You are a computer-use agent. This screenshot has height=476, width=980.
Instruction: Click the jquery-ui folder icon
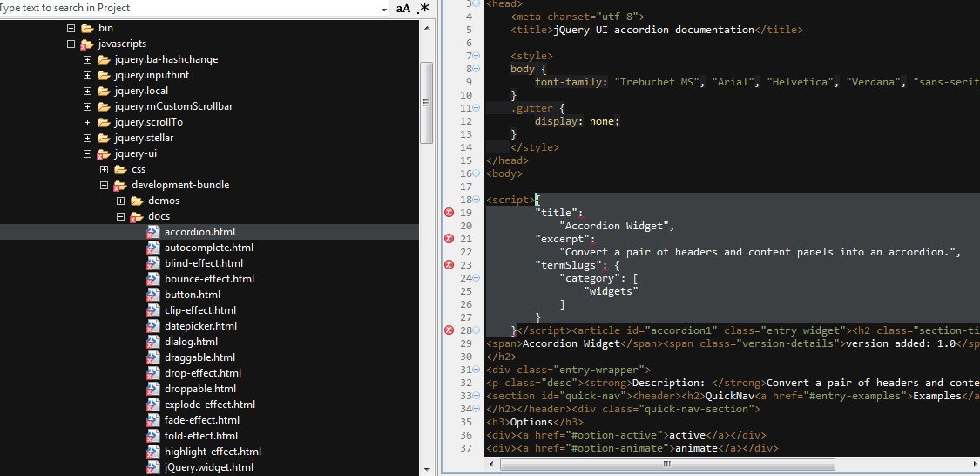click(104, 154)
